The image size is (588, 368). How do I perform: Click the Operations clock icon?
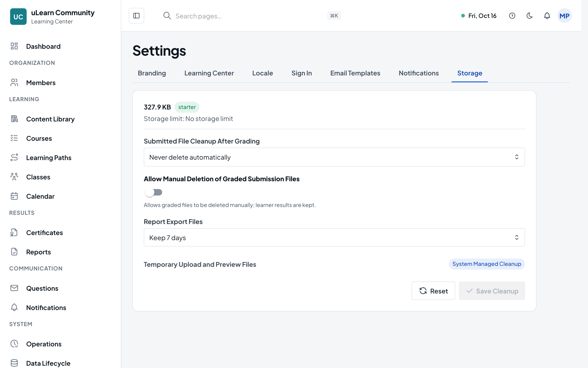click(x=14, y=344)
